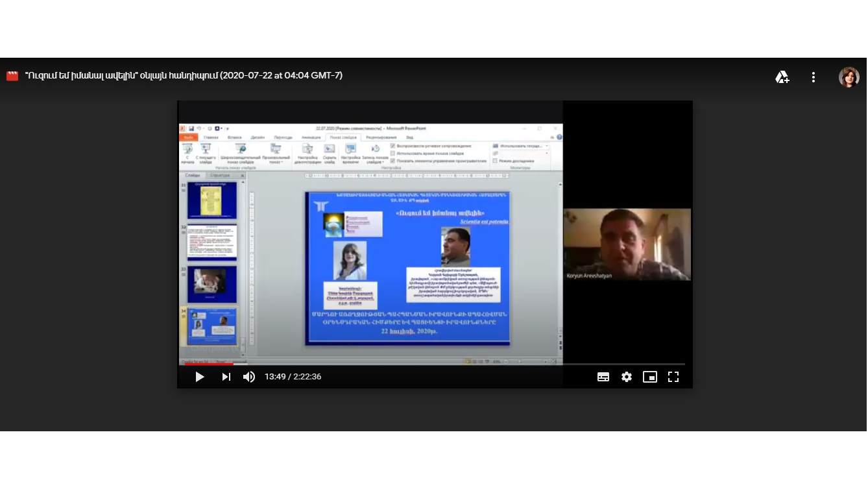Viewport: 868px width, 489px height.
Task: Mute the video volume speaker icon
Action: pyautogui.click(x=249, y=377)
